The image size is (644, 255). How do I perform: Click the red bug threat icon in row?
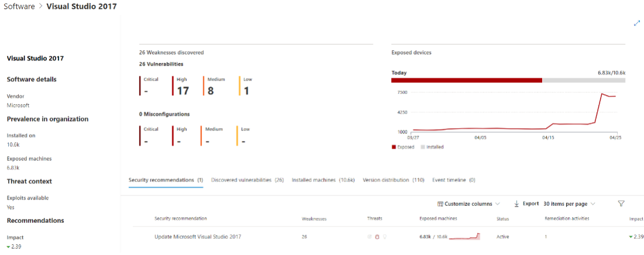(x=377, y=237)
